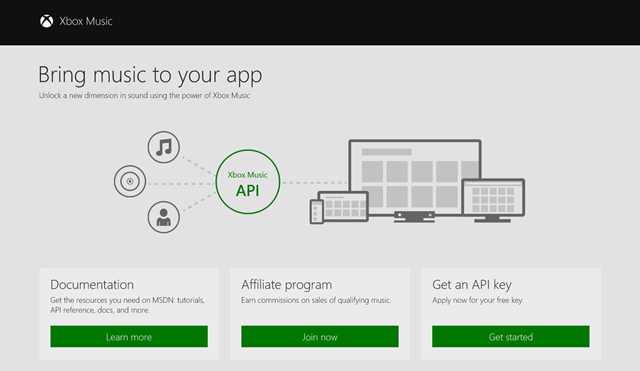Screen dimensions: 640x371
Task: Click 'Apply now for your free key' text
Action: click(478, 300)
